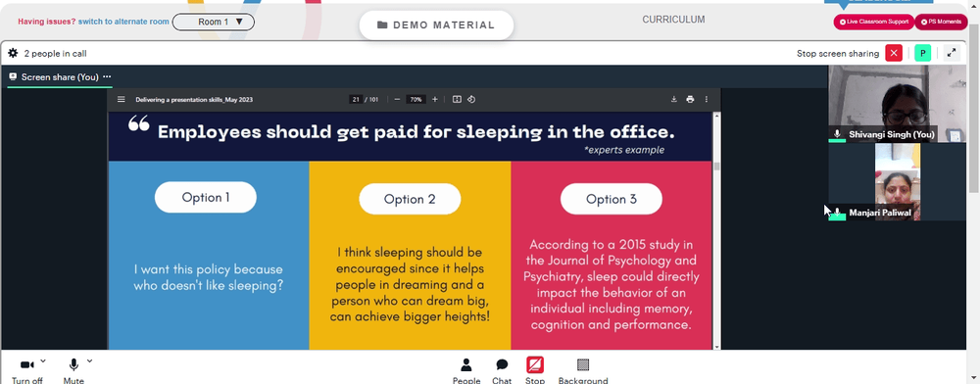Viewport: 980px width, 384px height.
Task: Click Live Classroom Support button
Action: [x=874, y=22]
